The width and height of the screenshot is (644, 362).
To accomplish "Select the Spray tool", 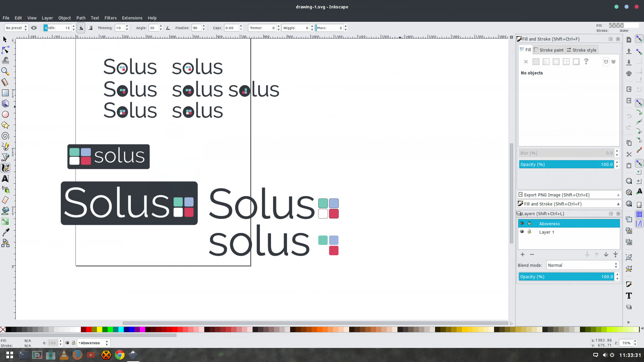I will pyautogui.click(x=5, y=189).
